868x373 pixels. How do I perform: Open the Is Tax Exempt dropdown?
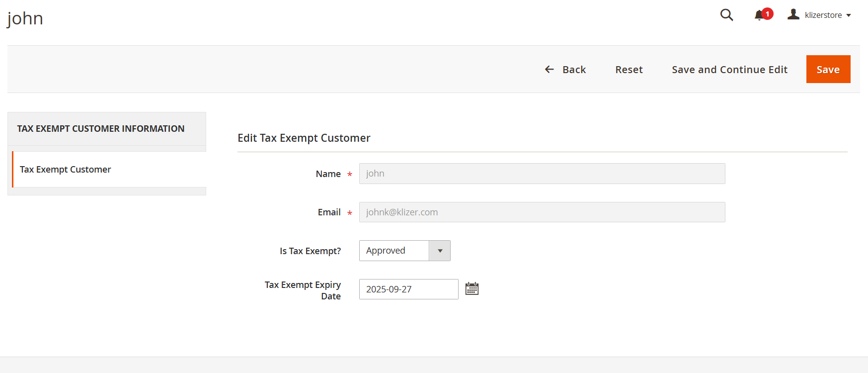404,251
